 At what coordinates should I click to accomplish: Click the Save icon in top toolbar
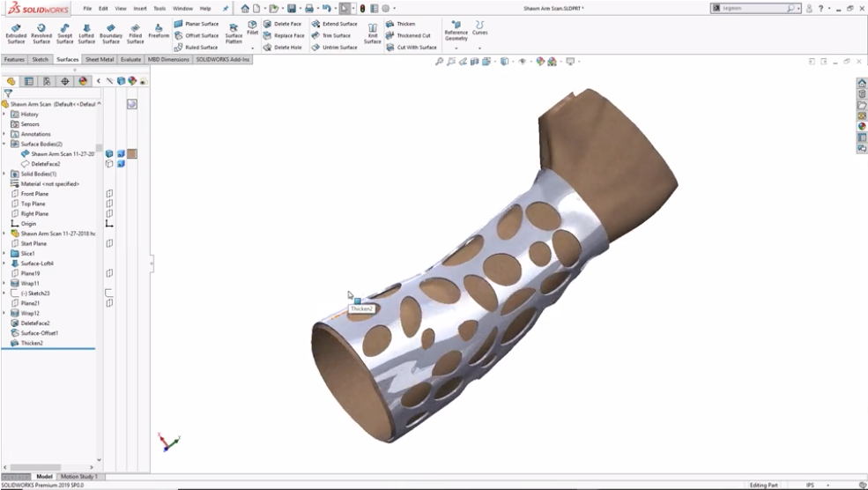pyautogui.click(x=291, y=8)
